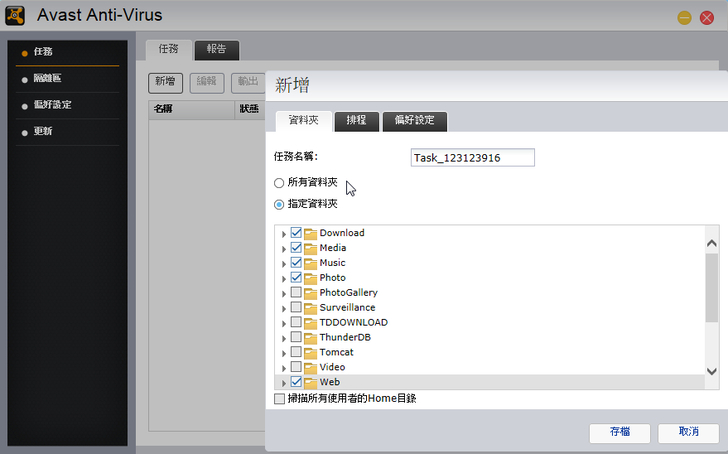Click the 存檔 save button
Screen dimensions: 728x454
pyautogui.click(x=619, y=433)
